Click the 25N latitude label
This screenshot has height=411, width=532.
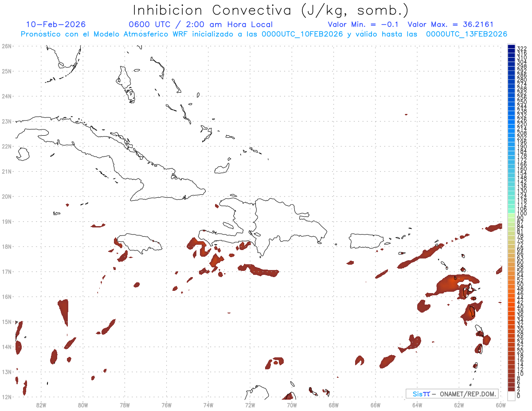(7, 71)
